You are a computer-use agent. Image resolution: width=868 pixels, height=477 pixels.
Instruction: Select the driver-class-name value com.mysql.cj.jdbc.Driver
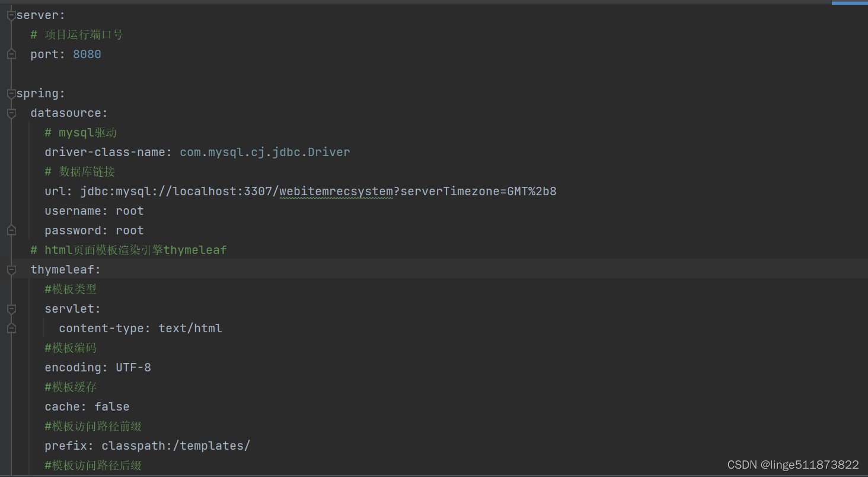(x=264, y=152)
